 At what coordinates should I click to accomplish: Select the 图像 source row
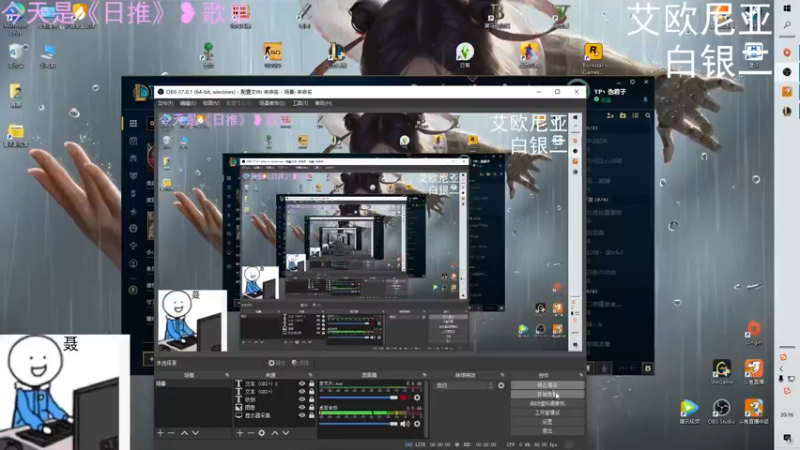tap(274, 408)
